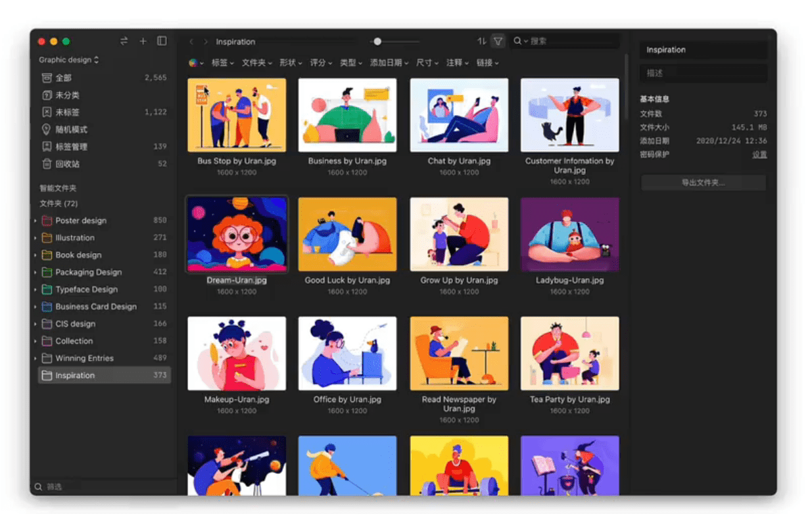Switch library via Graphic design selector
Screen dimensions: 812x531
click(x=68, y=59)
